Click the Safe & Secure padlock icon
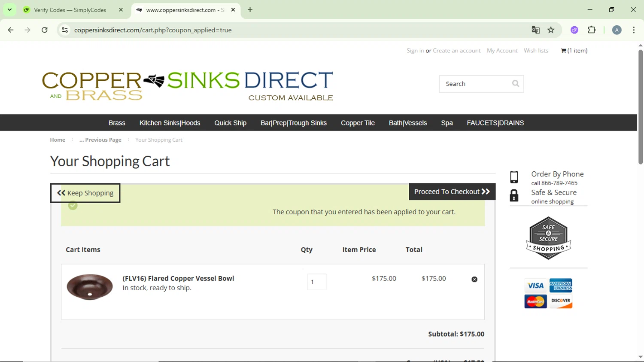The width and height of the screenshot is (644, 362). pos(514,195)
